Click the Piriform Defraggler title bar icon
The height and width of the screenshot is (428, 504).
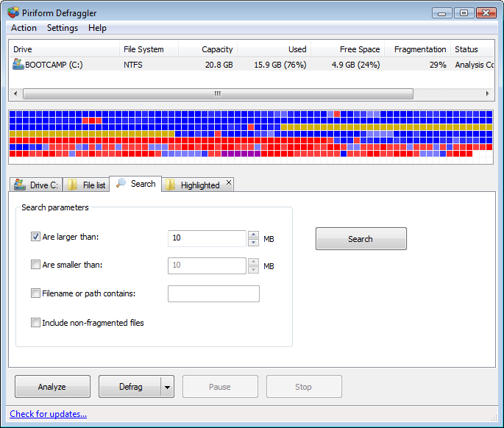tap(13, 13)
